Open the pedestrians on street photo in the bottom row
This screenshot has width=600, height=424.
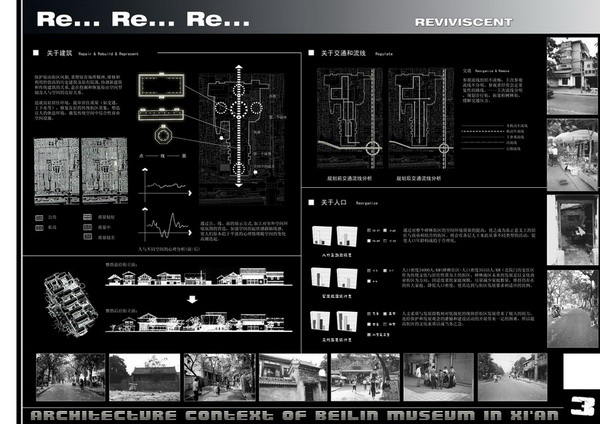(x=365, y=377)
